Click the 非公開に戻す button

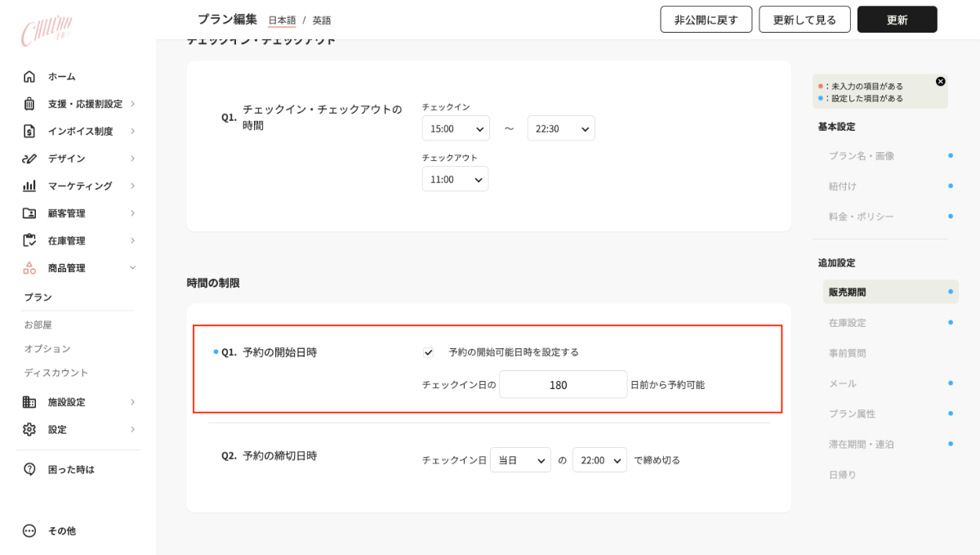pyautogui.click(x=706, y=19)
